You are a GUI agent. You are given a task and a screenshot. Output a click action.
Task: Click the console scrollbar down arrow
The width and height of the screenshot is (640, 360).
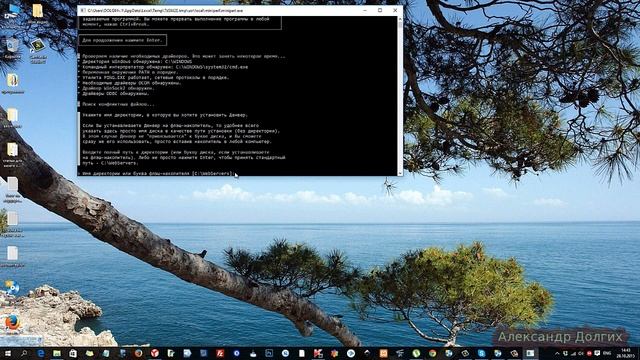coord(400,173)
